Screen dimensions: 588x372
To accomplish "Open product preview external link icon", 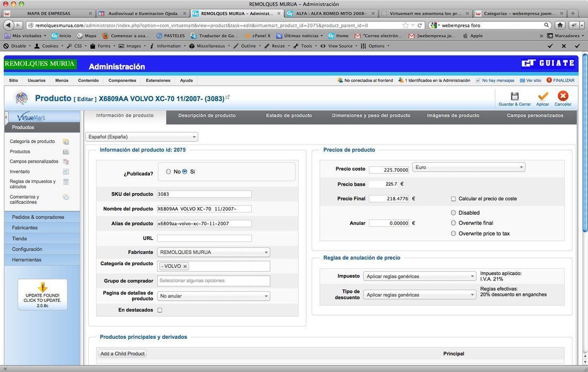I will [x=228, y=97].
